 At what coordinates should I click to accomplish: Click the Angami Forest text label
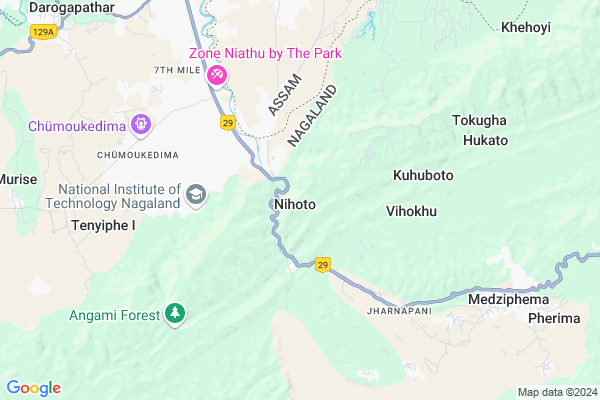(114, 315)
